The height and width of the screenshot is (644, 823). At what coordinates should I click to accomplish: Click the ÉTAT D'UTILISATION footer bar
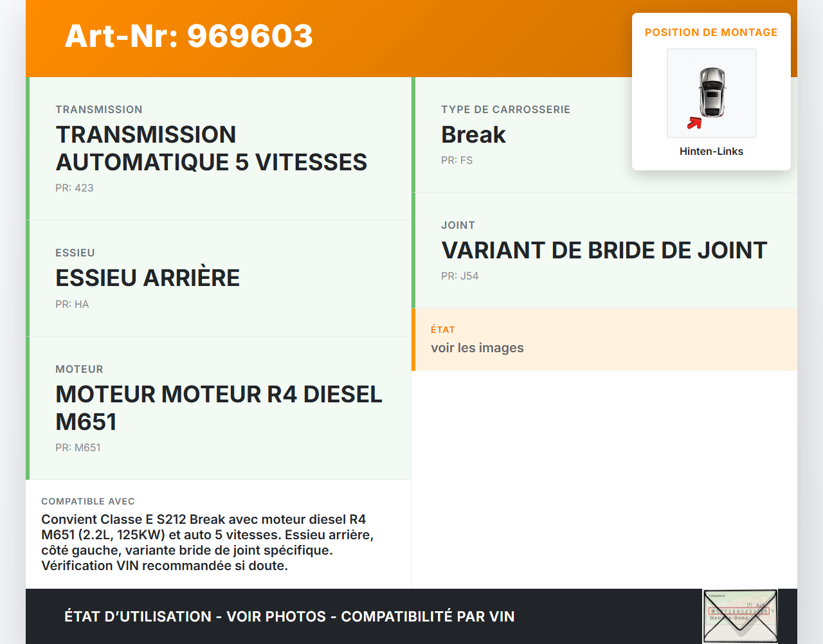289,616
